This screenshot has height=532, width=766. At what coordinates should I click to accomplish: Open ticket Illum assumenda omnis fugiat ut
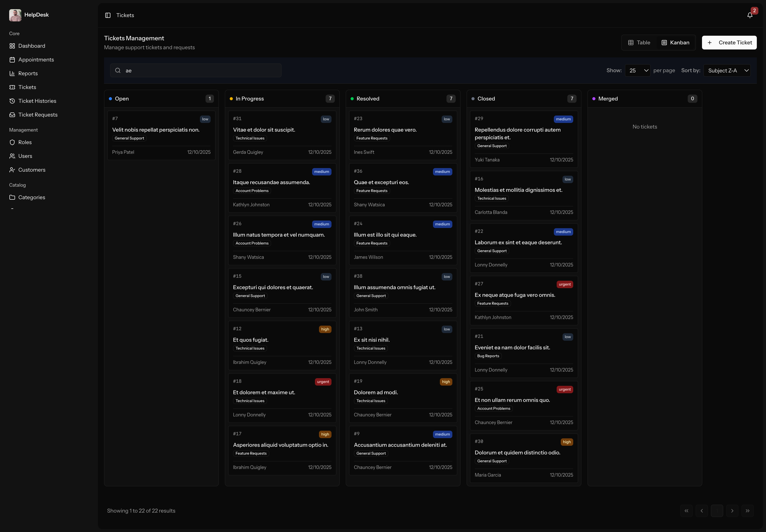pos(403,293)
